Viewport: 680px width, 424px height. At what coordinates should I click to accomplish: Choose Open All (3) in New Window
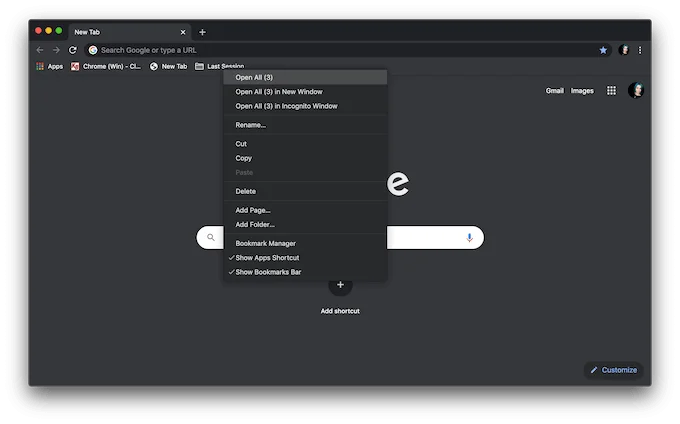(x=305, y=91)
